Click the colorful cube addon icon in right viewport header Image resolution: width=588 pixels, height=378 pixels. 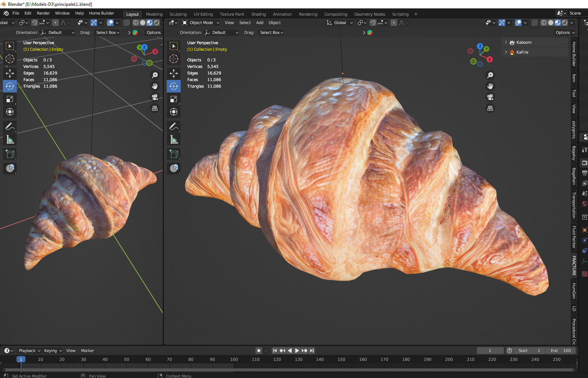369,33
